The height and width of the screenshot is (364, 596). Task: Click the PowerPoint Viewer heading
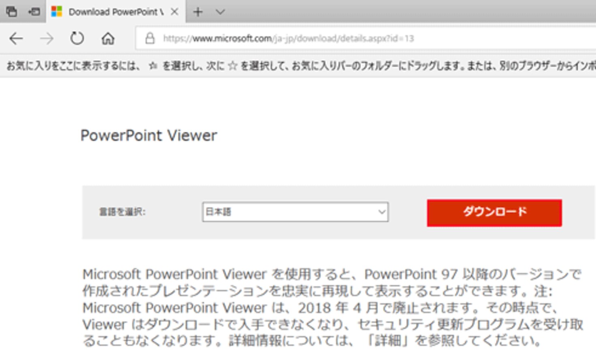[148, 135]
